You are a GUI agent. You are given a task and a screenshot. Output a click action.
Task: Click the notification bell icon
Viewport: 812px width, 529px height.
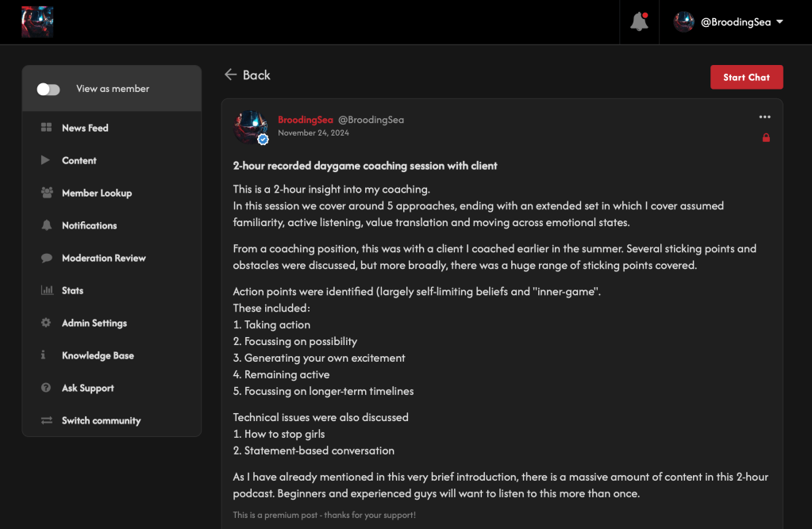point(639,22)
